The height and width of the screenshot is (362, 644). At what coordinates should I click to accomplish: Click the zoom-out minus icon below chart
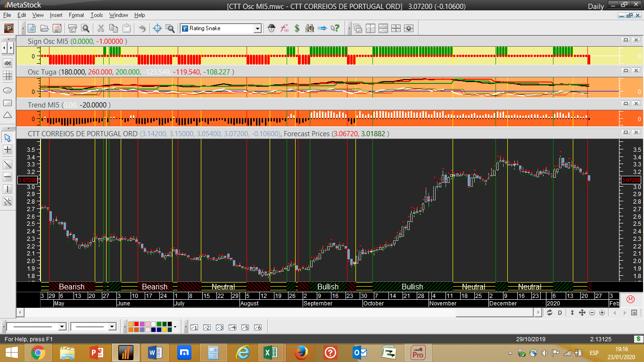pos(592,313)
